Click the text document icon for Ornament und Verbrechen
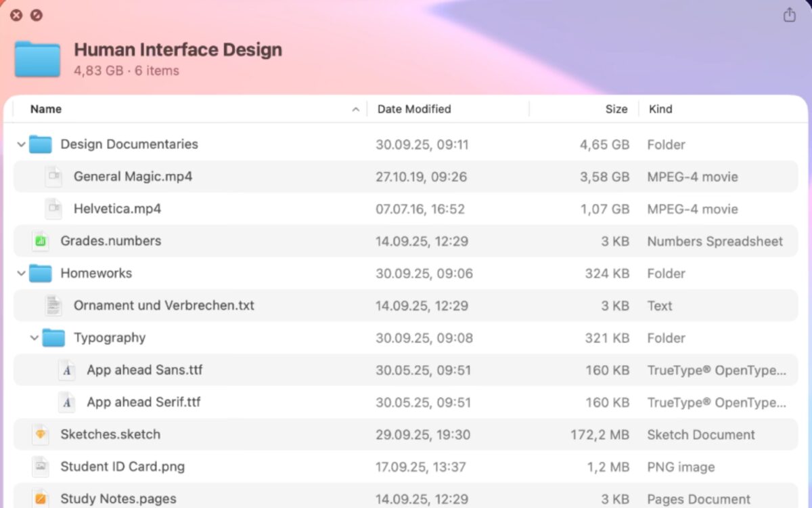This screenshot has height=508, width=812. (53, 305)
